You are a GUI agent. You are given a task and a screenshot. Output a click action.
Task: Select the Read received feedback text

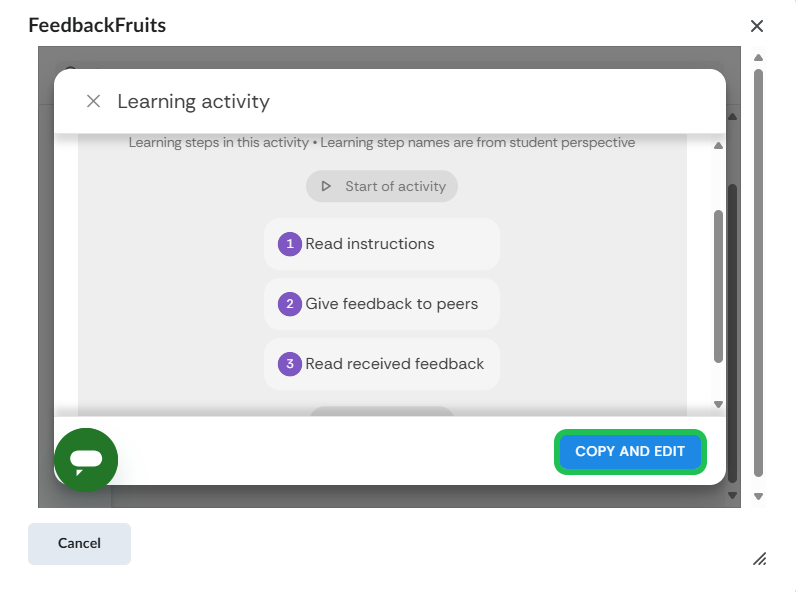point(395,364)
